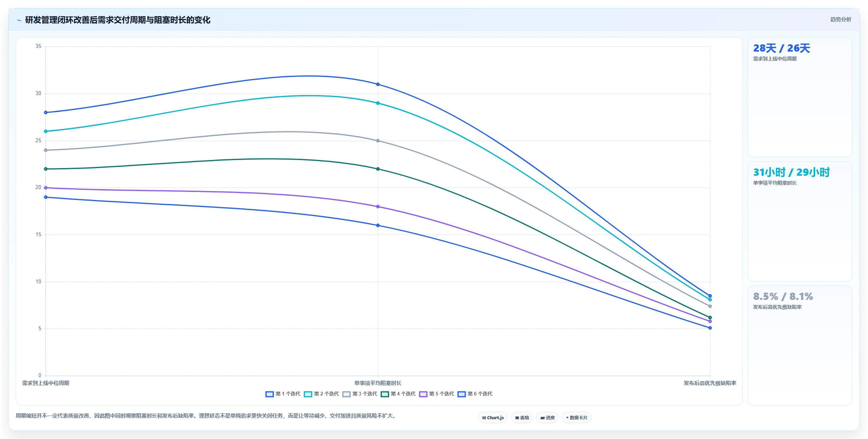Select the 8.5% / 8.1% metric card
Screen dimensions: 868x439
click(x=800, y=345)
